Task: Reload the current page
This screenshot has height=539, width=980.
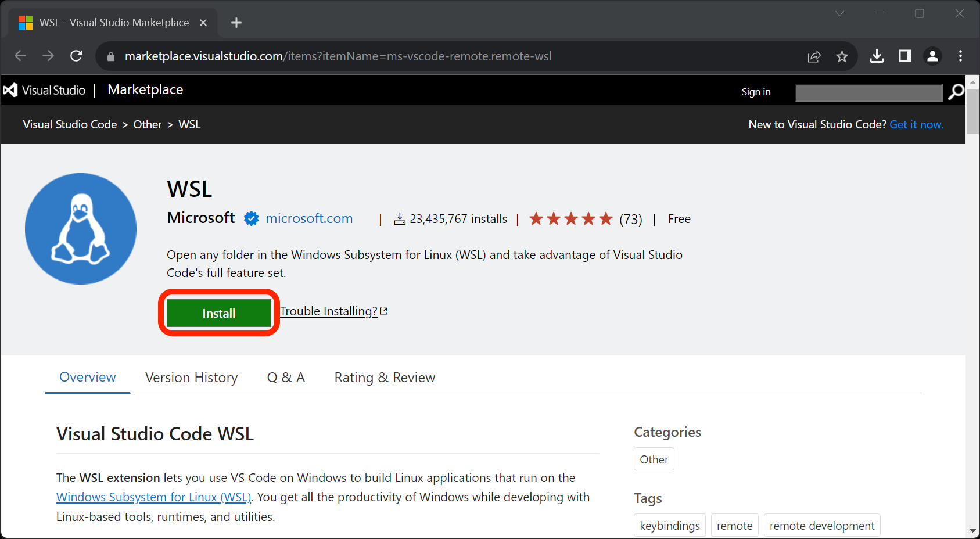Action: [76, 56]
